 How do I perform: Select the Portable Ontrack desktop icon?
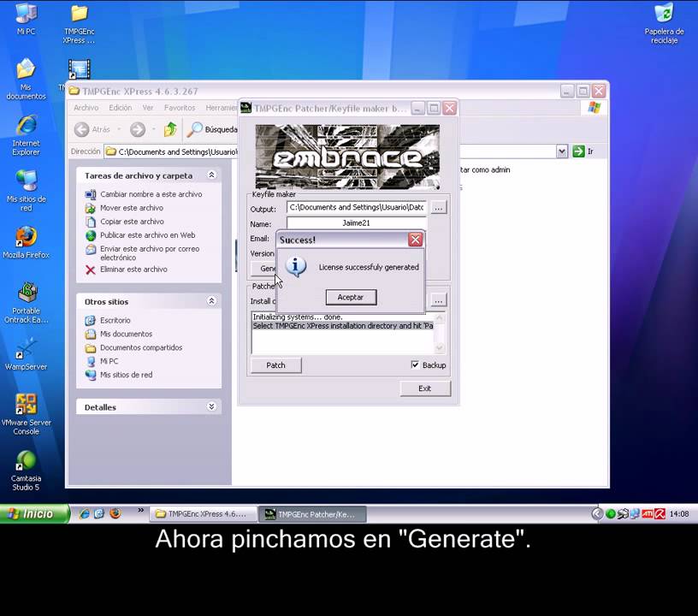26,303
